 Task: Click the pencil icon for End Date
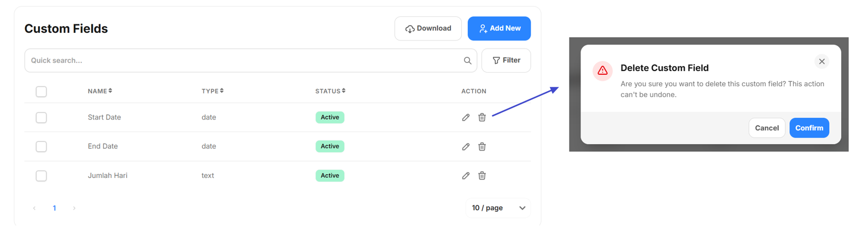click(466, 146)
